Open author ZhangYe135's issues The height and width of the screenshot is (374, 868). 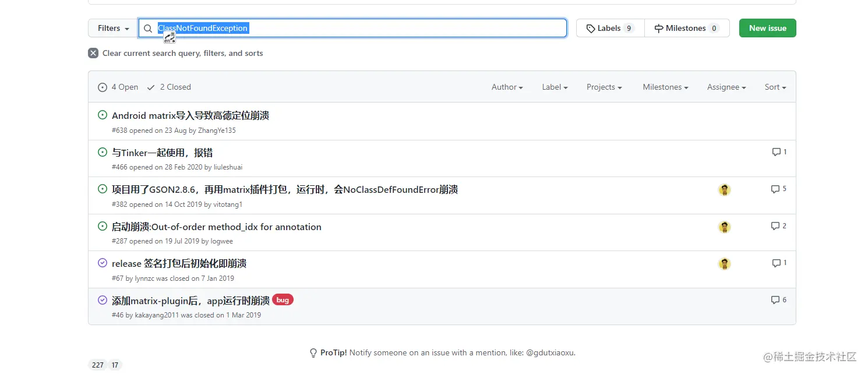click(x=217, y=130)
